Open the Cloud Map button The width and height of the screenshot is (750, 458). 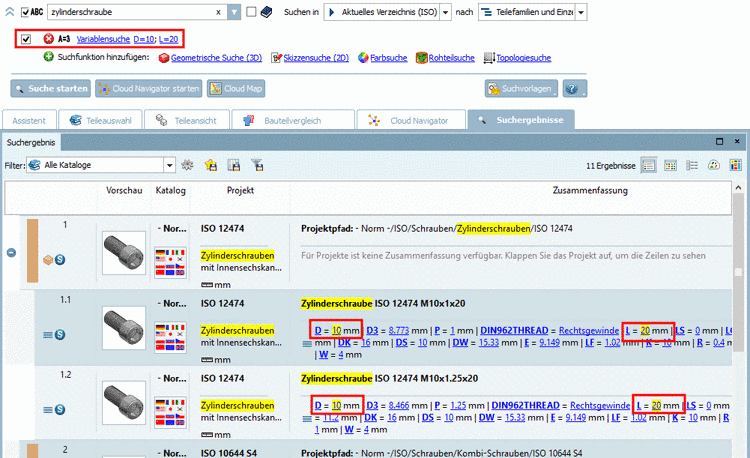(236, 88)
